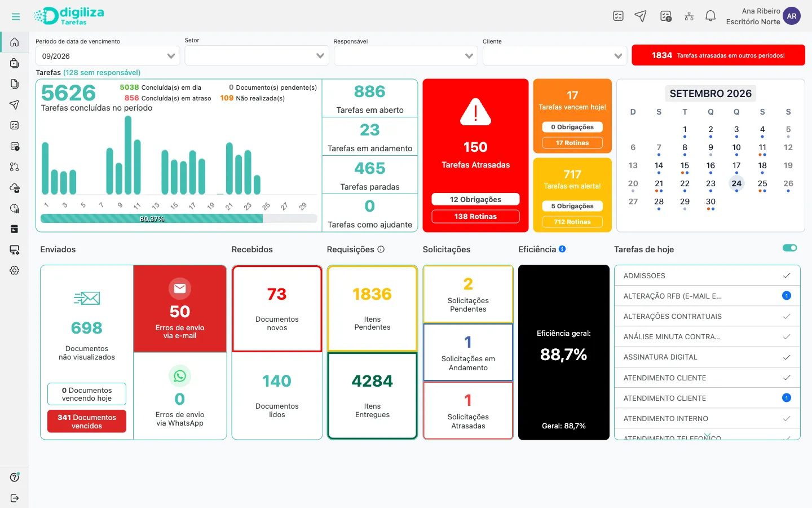The width and height of the screenshot is (812, 508).
Task: Click the send paper plane icon in the top header
Action: coord(641,16)
